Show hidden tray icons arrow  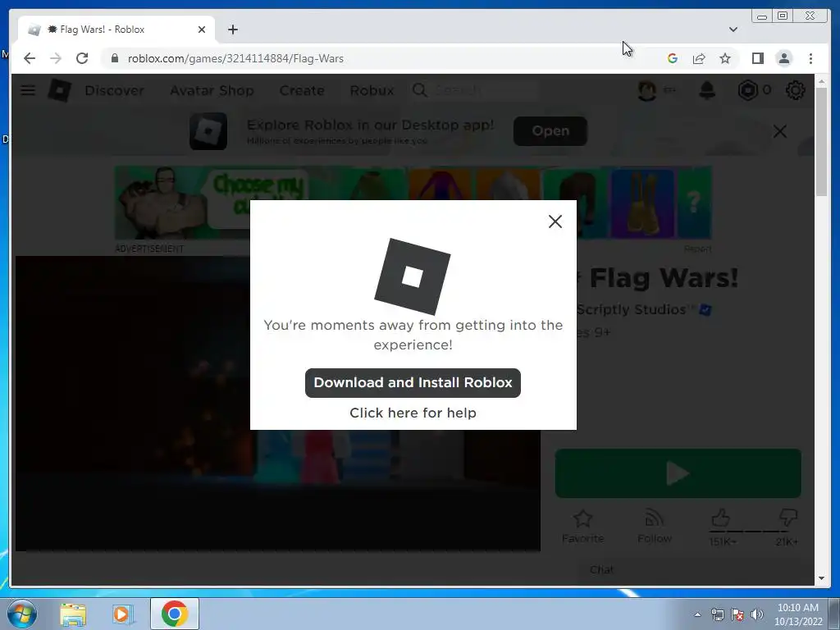tap(697, 614)
